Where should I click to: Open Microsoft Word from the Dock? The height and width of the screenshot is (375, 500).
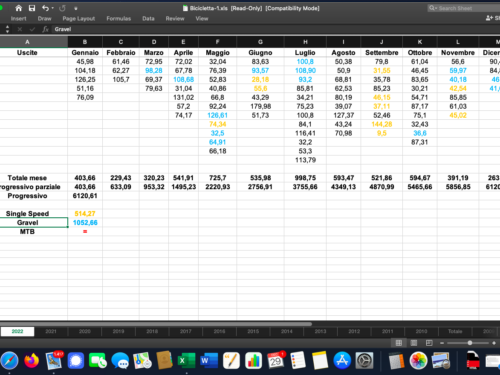(x=209, y=361)
